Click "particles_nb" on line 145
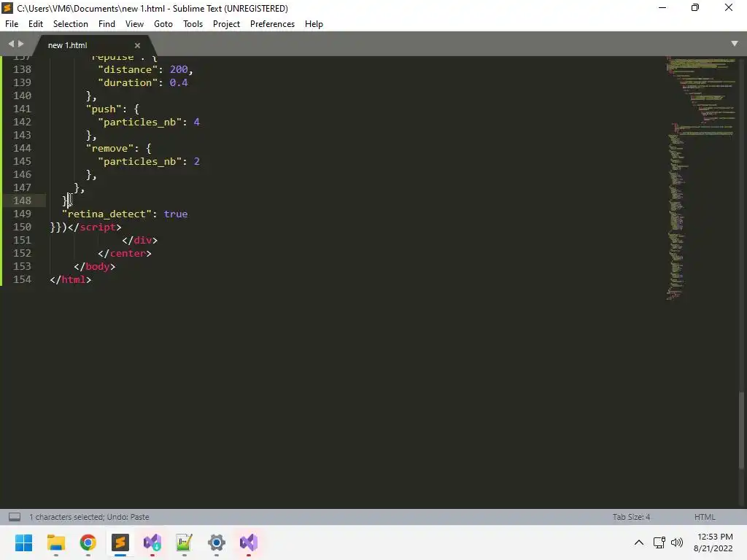This screenshot has height=560, width=747. (x=139, y=161)
